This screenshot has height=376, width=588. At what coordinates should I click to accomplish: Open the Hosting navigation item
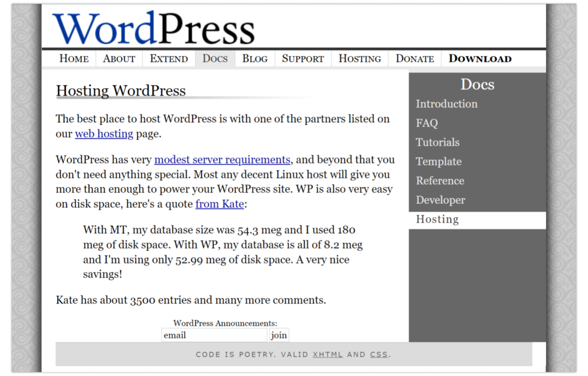[359, 58]
